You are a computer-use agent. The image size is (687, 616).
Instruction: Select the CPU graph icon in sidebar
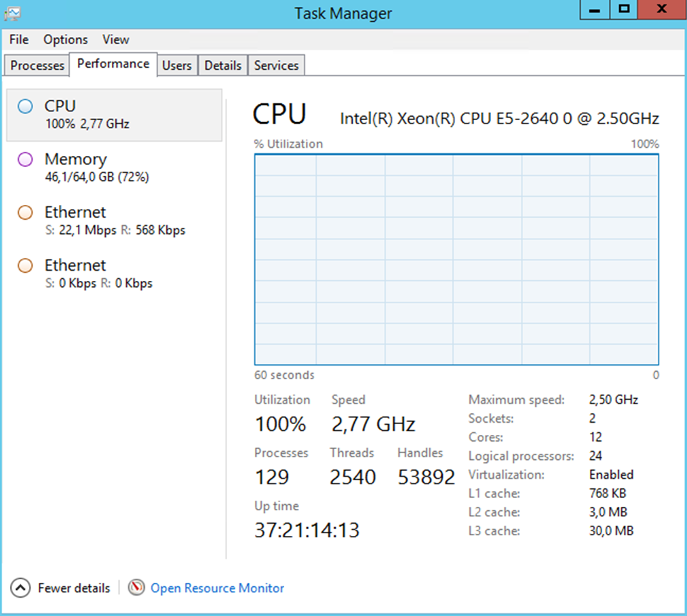[x=24, y=106]
